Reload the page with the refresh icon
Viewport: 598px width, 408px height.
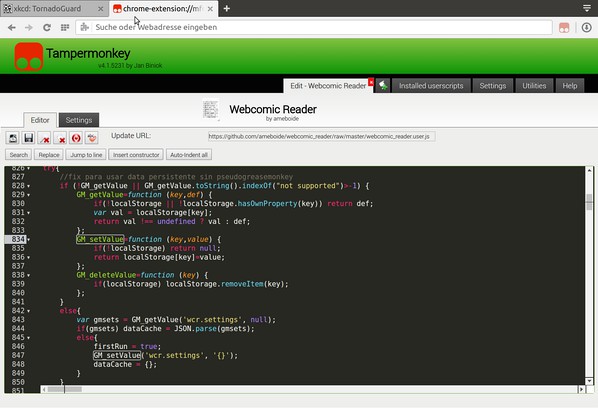click(47, 27)
